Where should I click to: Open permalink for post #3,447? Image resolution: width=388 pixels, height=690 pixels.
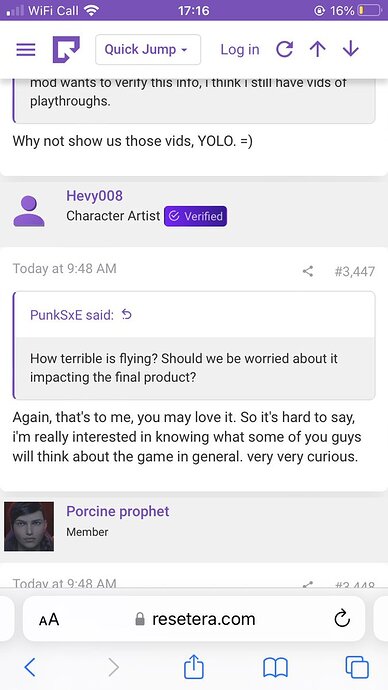(x=355, y=271)
